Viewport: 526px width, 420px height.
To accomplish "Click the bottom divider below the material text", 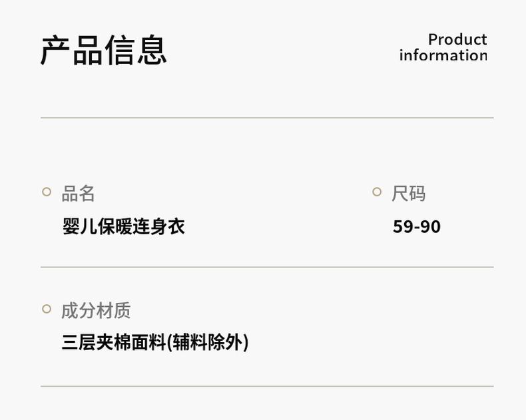I will (266, 386).
